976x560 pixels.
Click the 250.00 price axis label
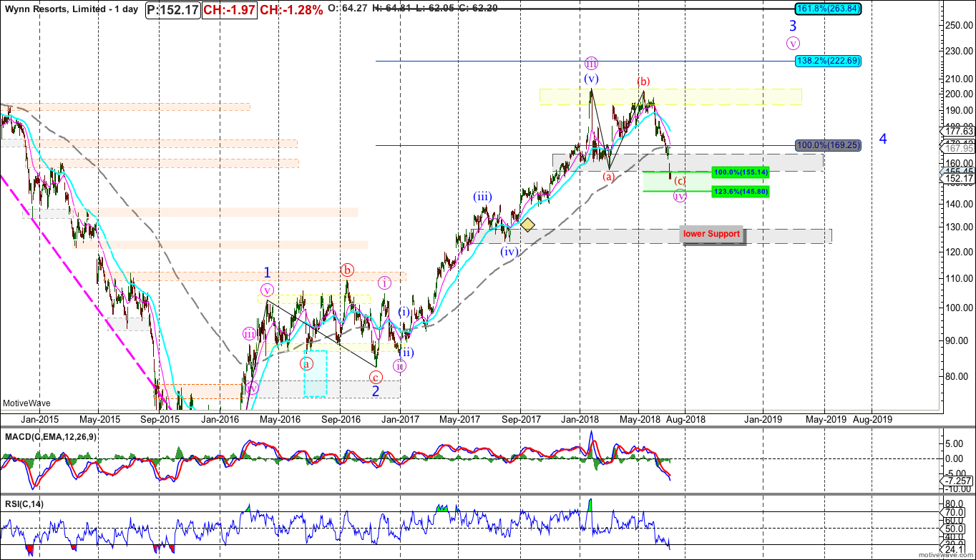[959, 24]
